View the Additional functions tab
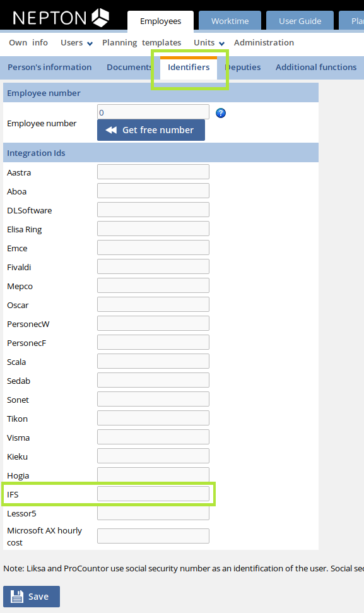The width and height of the screenshot is (364, 613). click(x=315, y=67)
